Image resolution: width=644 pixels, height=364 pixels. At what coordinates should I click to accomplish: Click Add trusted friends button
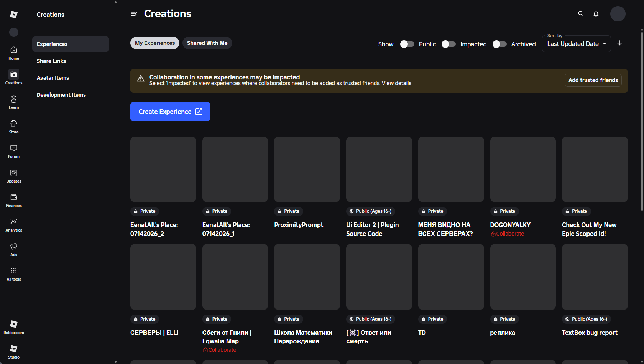point(593,80)
